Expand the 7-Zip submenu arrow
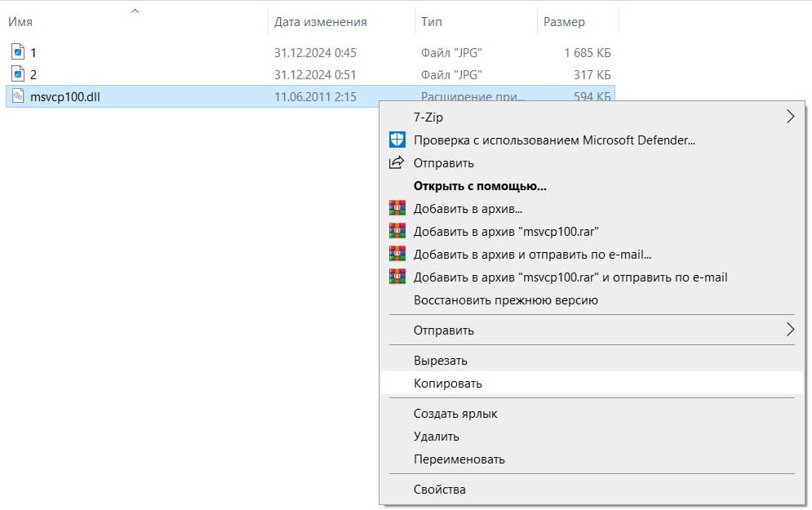The width and height of the screenshot is (812, 510). pos(789,117)
